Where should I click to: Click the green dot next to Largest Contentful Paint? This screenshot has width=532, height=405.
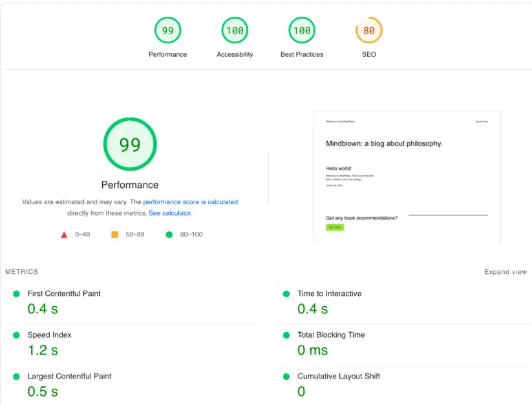coord(16,377)
